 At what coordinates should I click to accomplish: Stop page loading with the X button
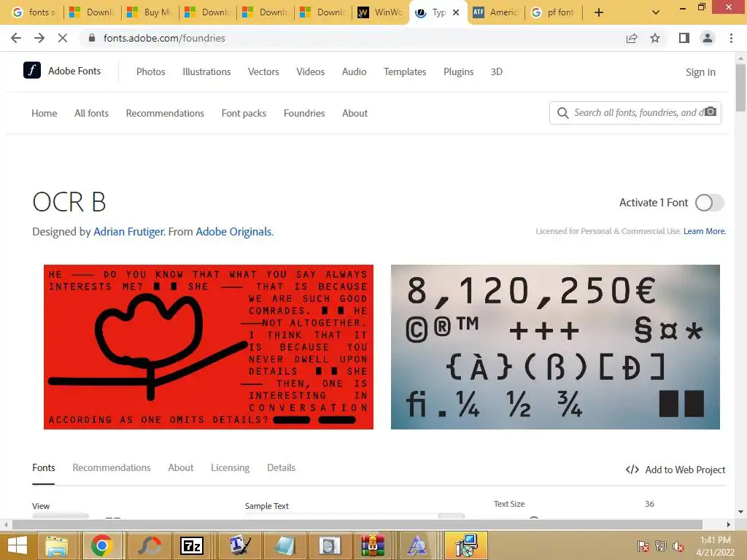pos(63,38)
